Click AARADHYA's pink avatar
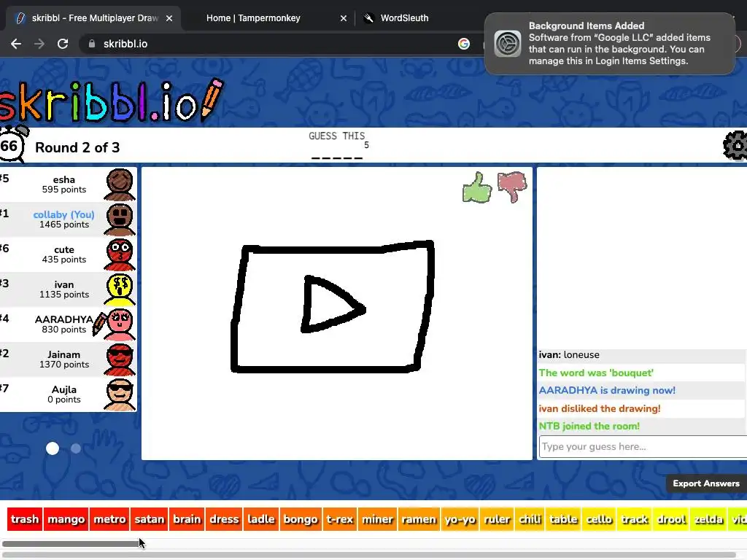Image resolution: width=747 pixels, height=560 pixels. tap(120, 324)
